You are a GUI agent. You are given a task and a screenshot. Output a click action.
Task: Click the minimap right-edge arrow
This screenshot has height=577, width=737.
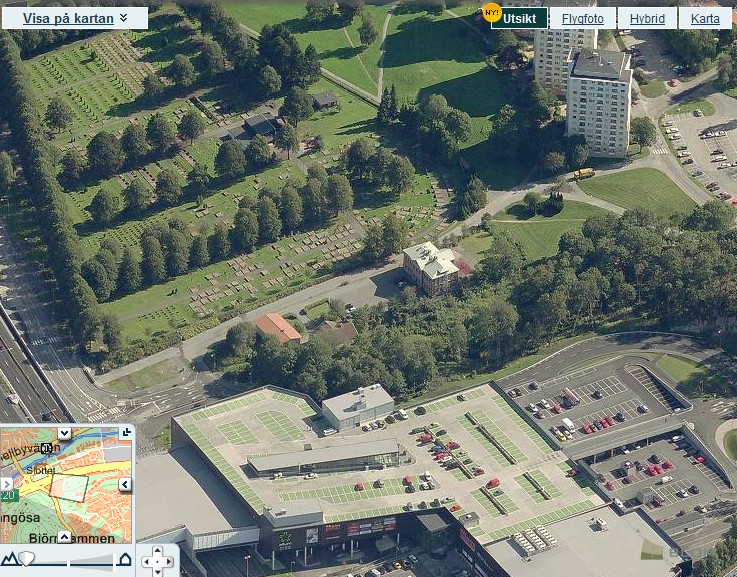click(x=125, y=485)
